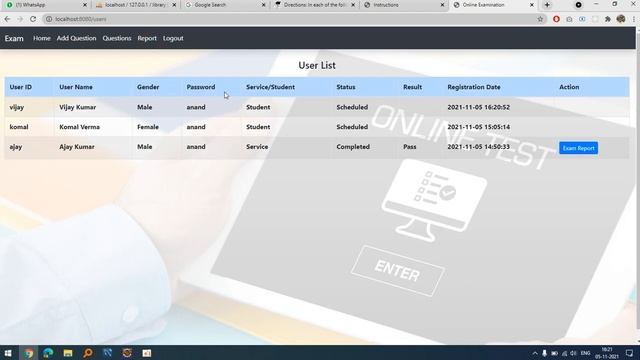Open the notification center icon
Viewport: 640px width, 360px height.
629,353
